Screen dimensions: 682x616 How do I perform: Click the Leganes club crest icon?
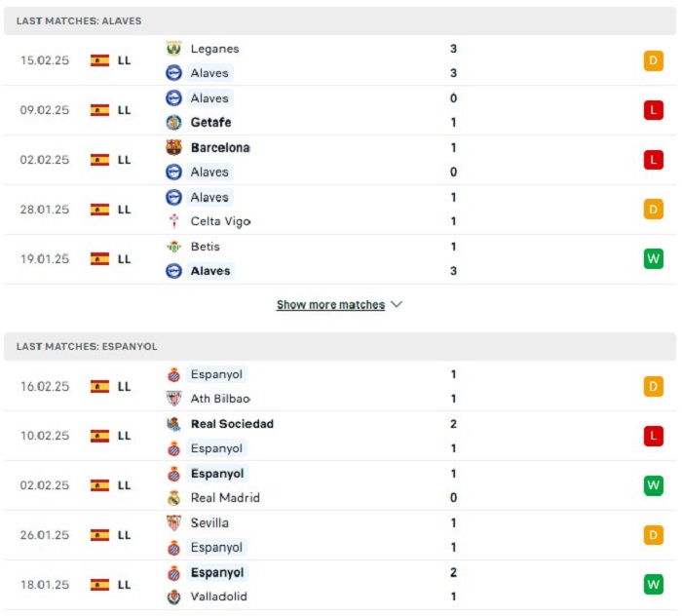[173, 49]
